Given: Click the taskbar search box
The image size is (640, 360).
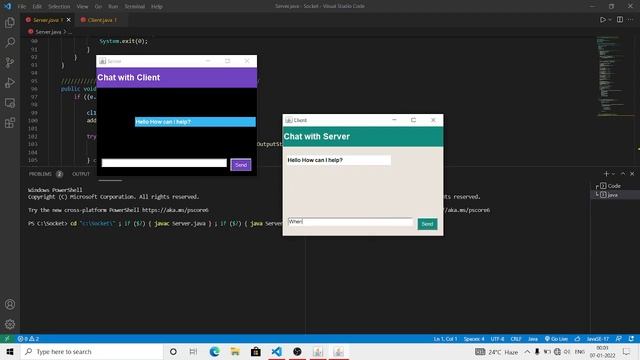Looking at the screenshot, I should tap(91, 352).
